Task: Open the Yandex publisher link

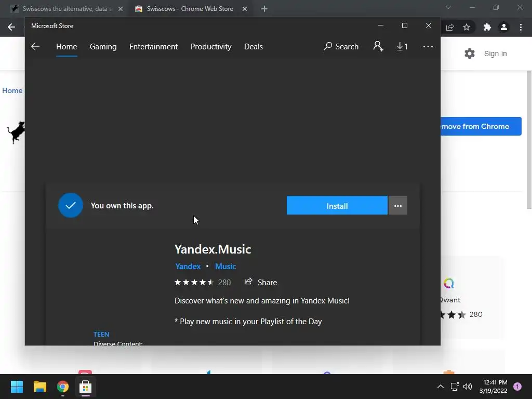Action: 188,267
